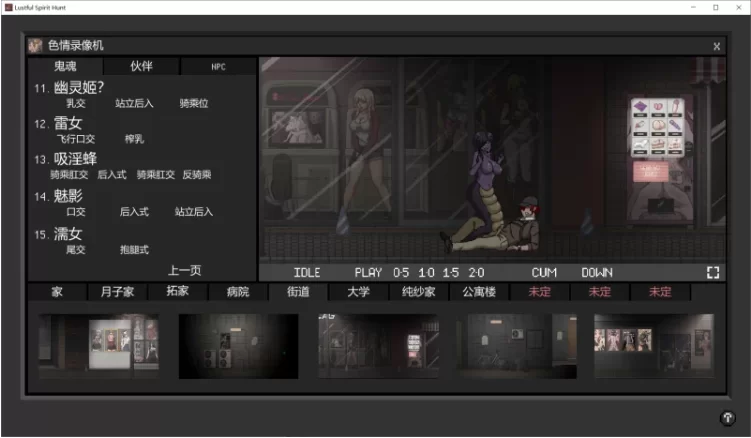751x438 pixels.
Task: Set playback speed to 0.5
Action: [401, 273]
